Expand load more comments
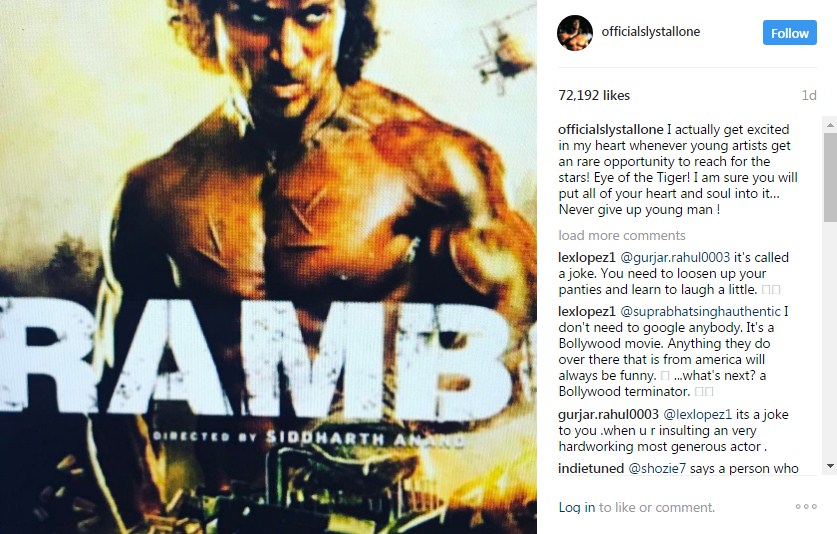The height and width of the screenshot is (534, 837). click(622, 235)
